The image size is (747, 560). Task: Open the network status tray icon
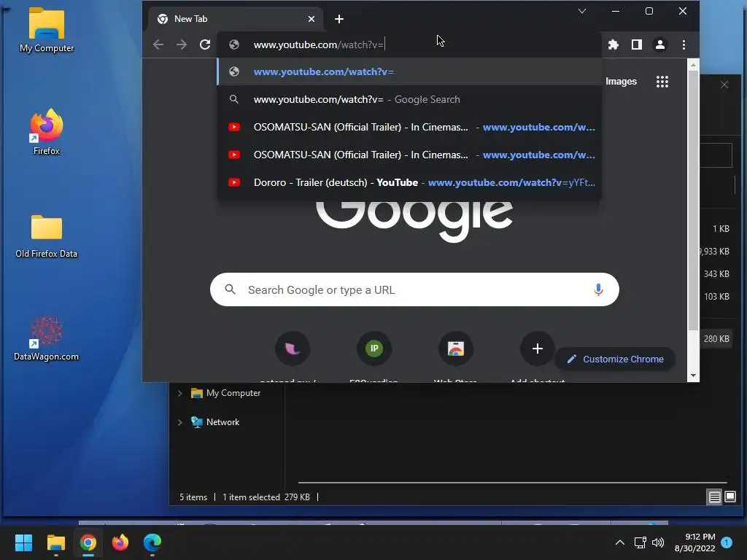click(640, 542)
